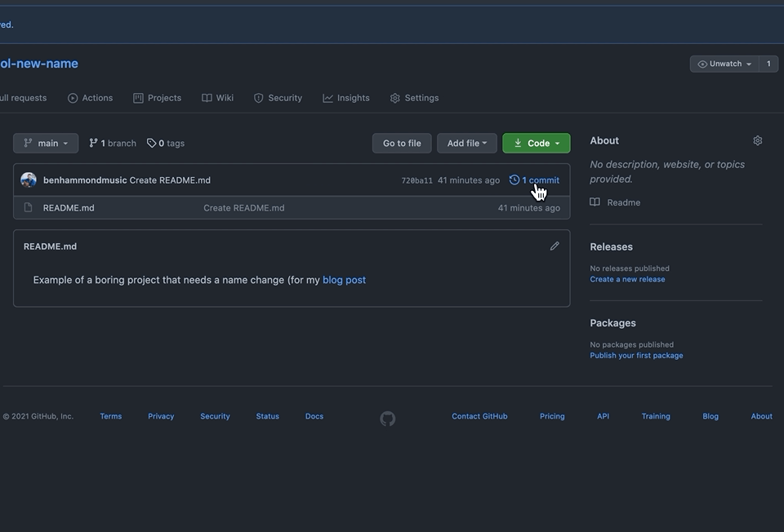Expand the main branch dropdown
The width and height of the screenshot is (784, 532).
point(46,144)
